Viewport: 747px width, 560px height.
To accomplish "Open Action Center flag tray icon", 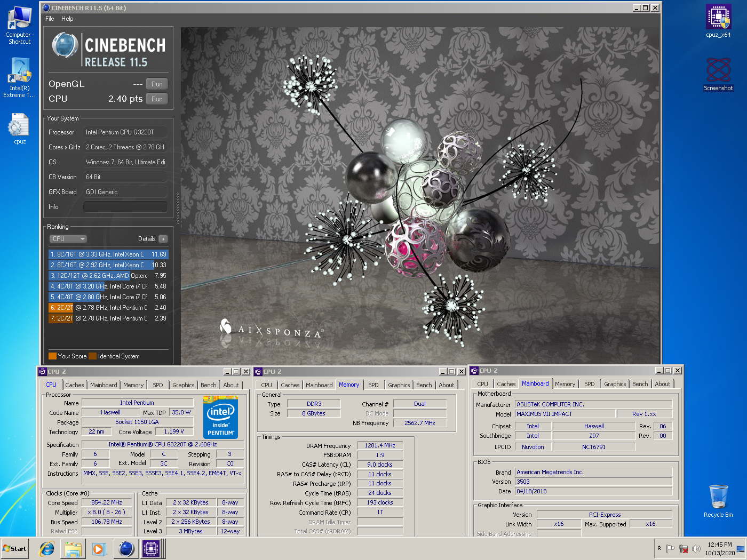I will coord(671,548).
